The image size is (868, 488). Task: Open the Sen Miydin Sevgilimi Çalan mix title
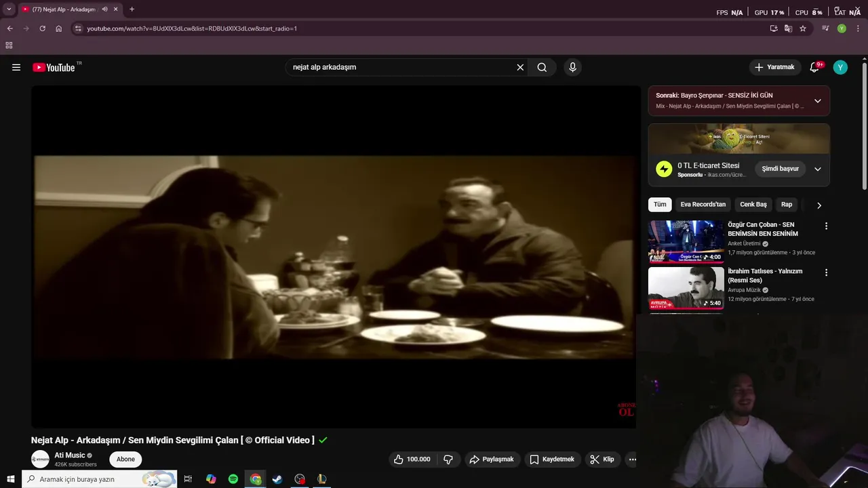coord(730,106)
